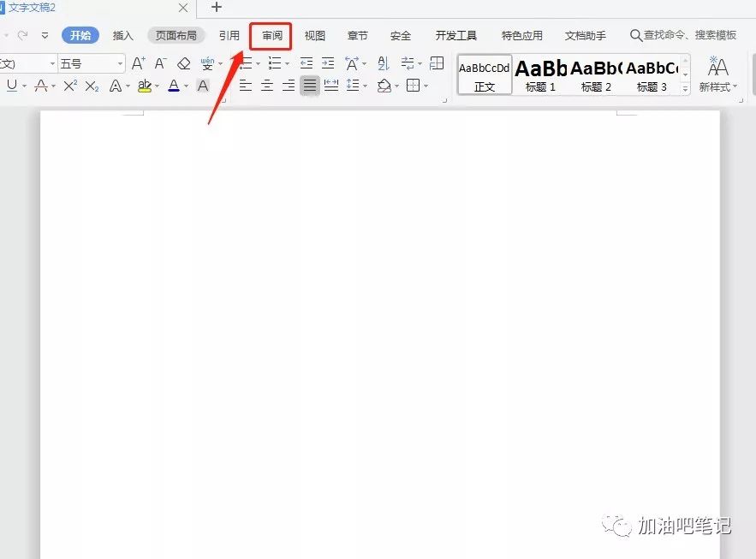Click the line spacing icon
Screen dimensions: 756x559
click(353, 86)
